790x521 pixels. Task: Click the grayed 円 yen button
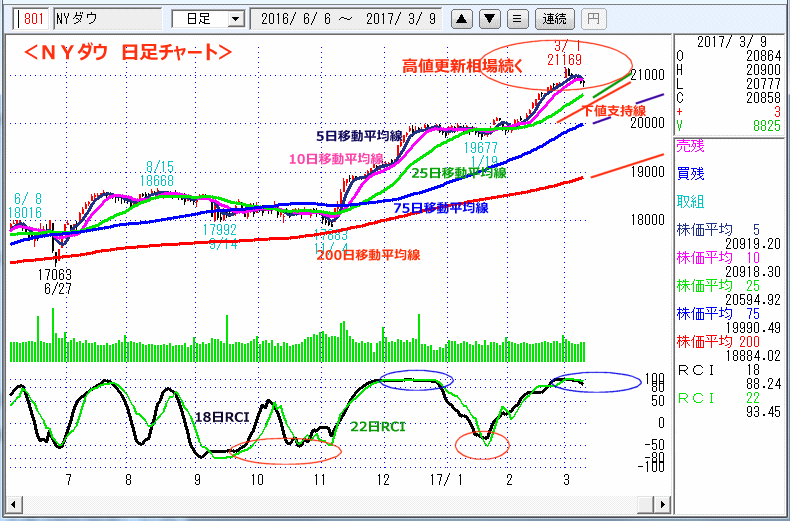coord(593,18)
